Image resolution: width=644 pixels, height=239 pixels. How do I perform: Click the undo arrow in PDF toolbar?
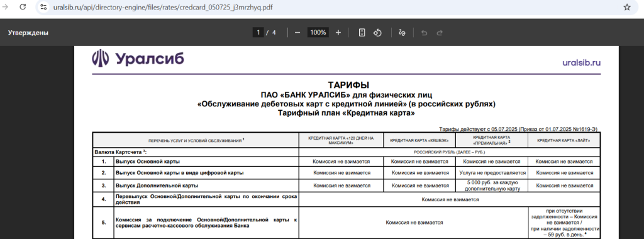click(425, 33)
